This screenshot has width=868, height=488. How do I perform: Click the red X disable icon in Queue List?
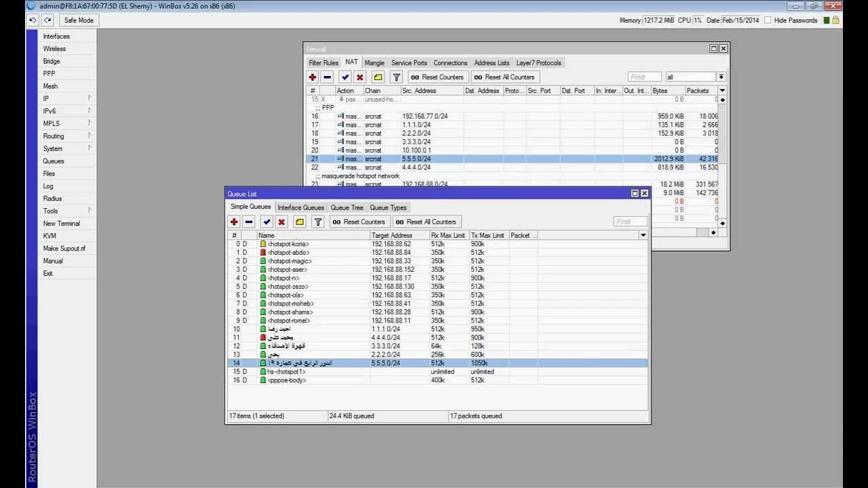tap(281, 222)
